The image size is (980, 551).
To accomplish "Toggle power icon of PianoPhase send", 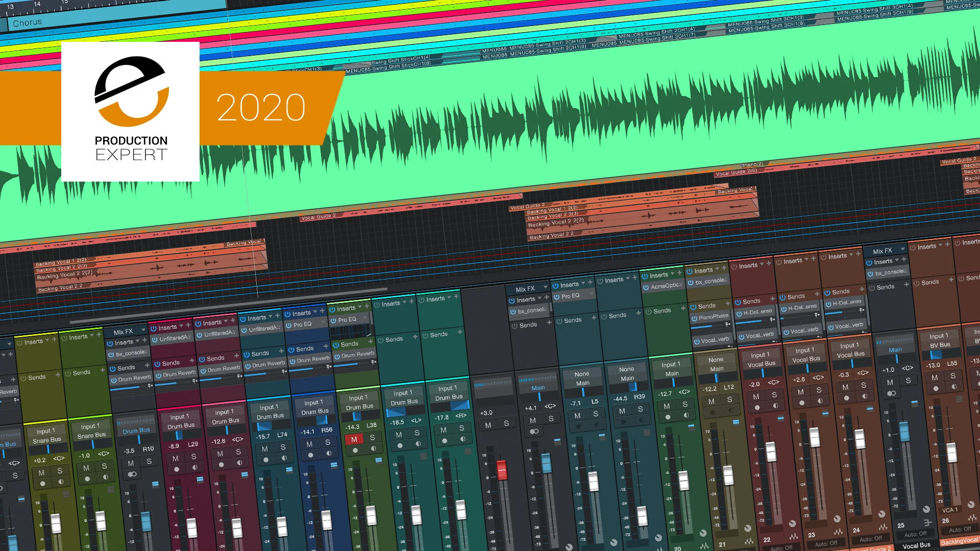I will [x=694, y=318].
